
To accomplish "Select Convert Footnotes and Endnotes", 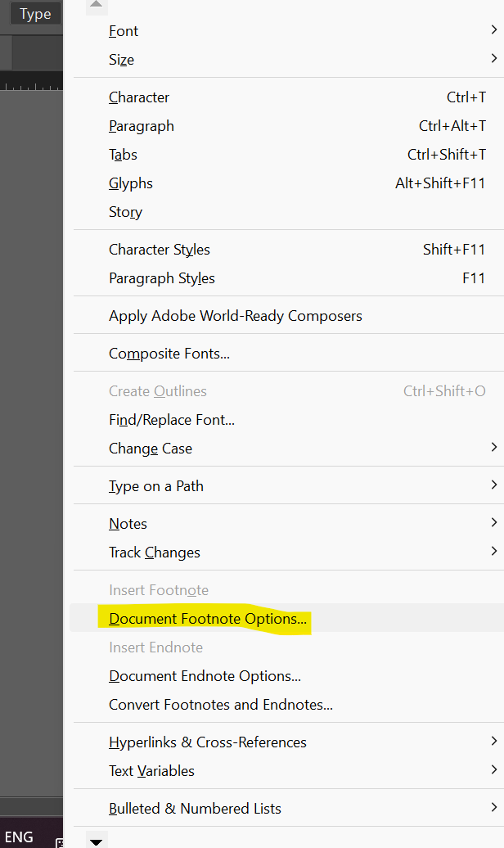I will coord(221,705).
